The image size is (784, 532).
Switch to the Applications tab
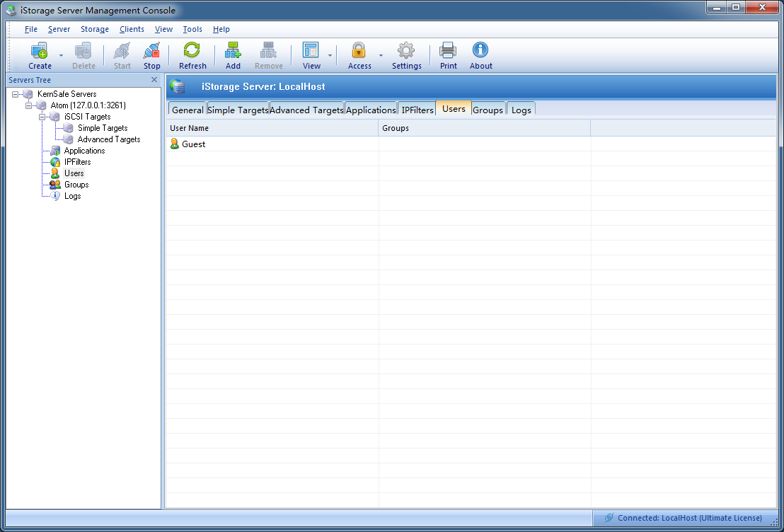pyautogui.click(x=371, y=110)
